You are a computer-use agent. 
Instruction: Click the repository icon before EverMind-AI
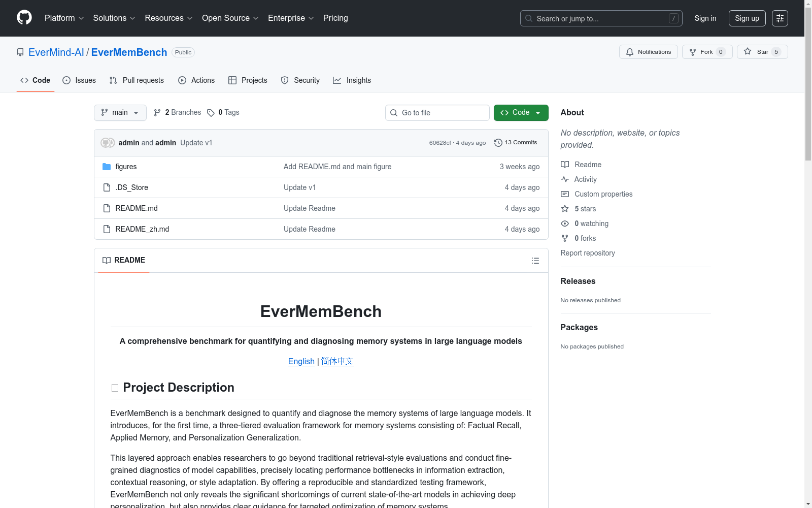[20, 52]
